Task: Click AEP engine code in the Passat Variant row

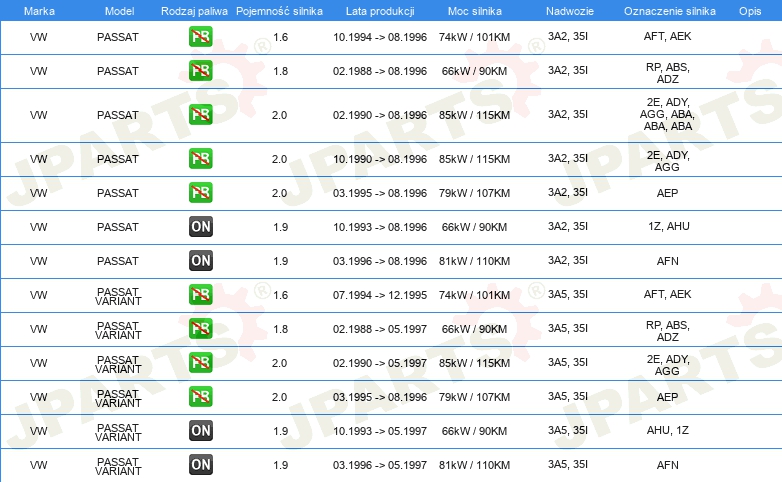Action: click(x=667, y=397)
